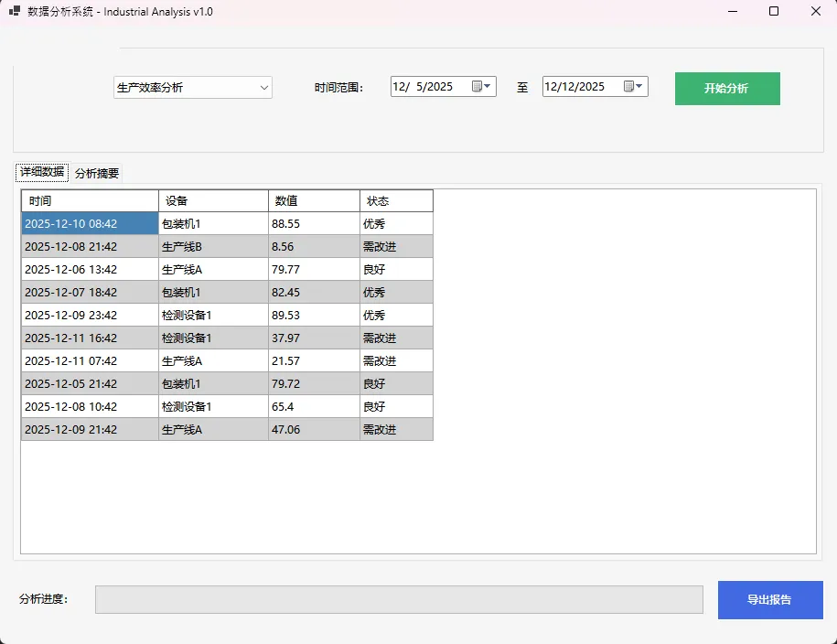
Task: Expand the 生产效率分析 analysis type dropdown
Action: coord(264,88)
